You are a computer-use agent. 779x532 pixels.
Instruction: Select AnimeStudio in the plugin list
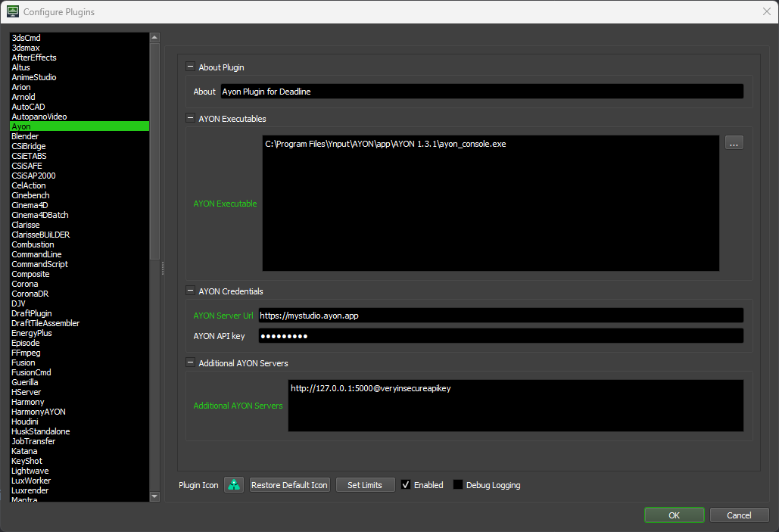point(79,77)
